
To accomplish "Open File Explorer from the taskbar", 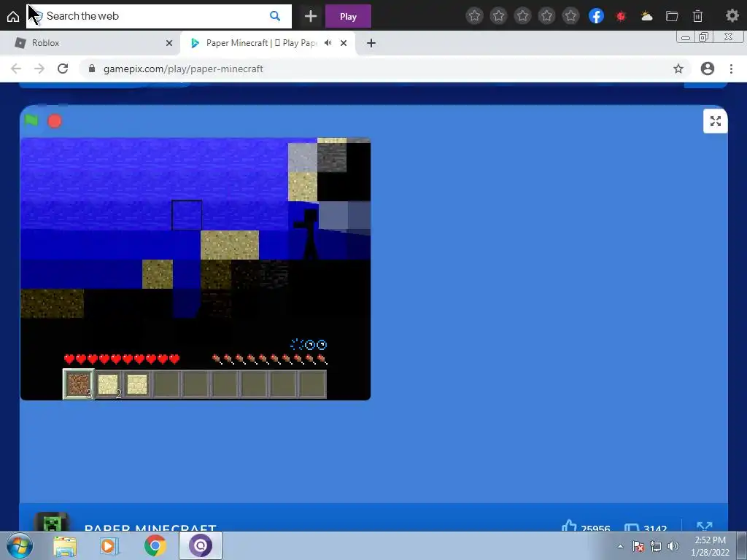I will coord(65,546).
